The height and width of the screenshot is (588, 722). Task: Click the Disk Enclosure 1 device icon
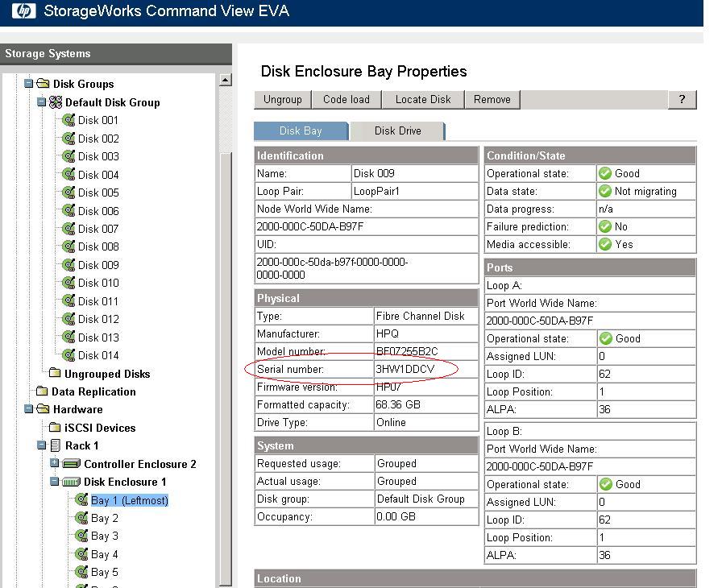pyautogui.click(x=72, y=482)
